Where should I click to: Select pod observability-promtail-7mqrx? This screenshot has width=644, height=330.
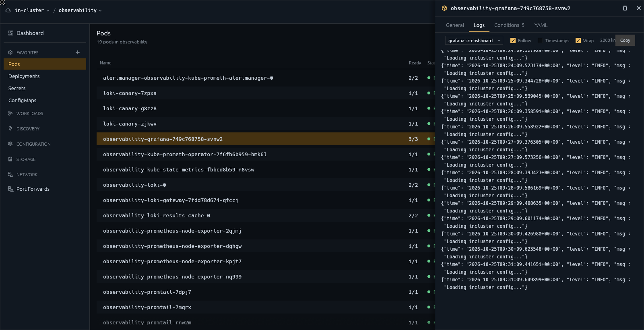click(x=266, y=307)
